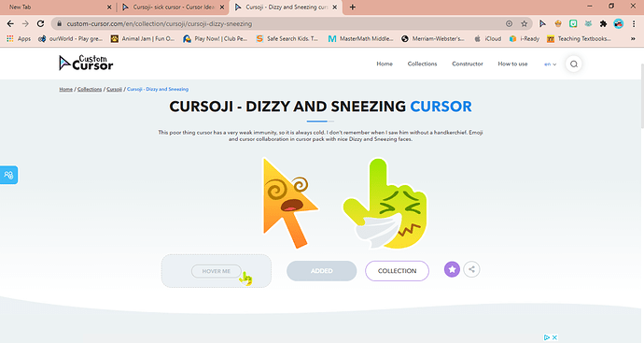Open Constructor in site navigation
The width and height of the screenshot is (644, 343).
click(468, 64)
